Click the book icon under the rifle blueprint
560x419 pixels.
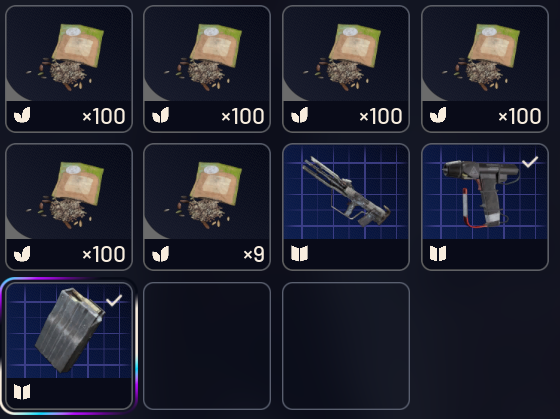coord(299,254)
